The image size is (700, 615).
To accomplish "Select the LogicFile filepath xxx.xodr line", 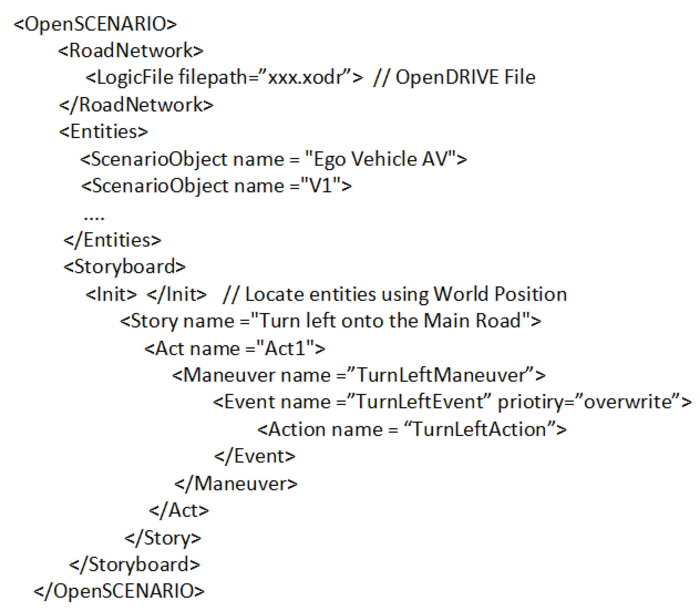I will [224, 77].
